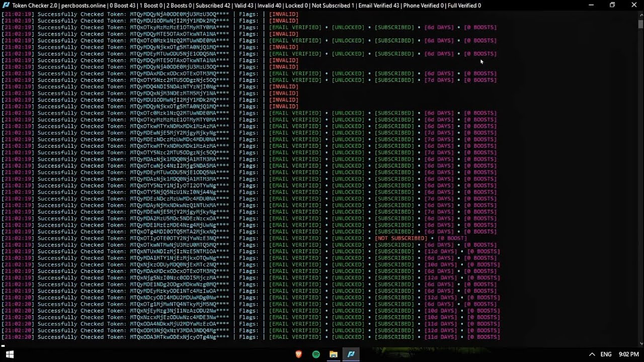This screenshot has width=644, height=362.
Task: Show hidden system tray icons
Action: coord(592,354)
